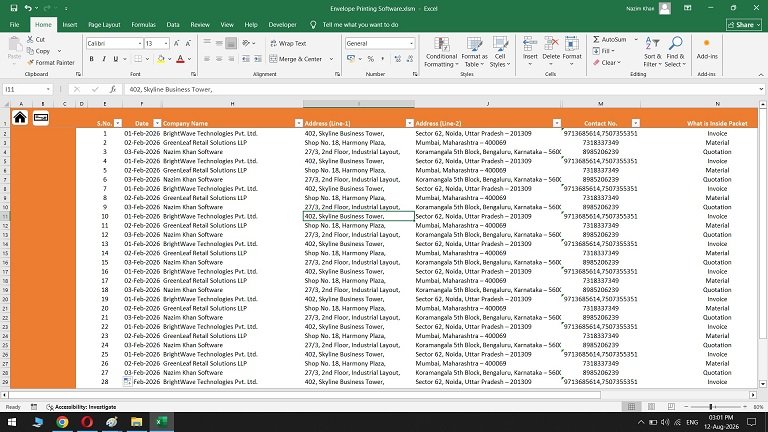The height and width of the screenshot is (432, 768).
Task: Switch to the Developer tab
Action: click(x=282, y=24)
